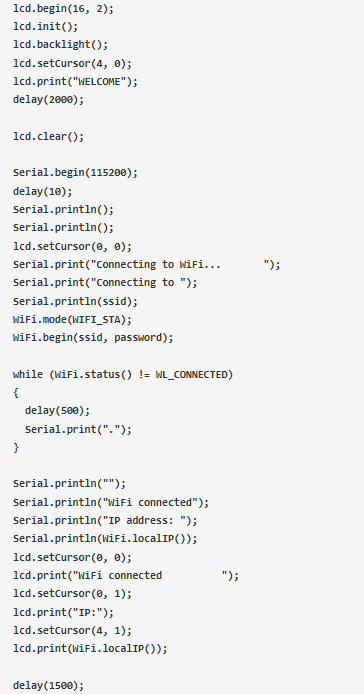The height and width of the screenshot is (694, 364).
Task: Click the delay(1500) statement
Action: coord(48,686)
